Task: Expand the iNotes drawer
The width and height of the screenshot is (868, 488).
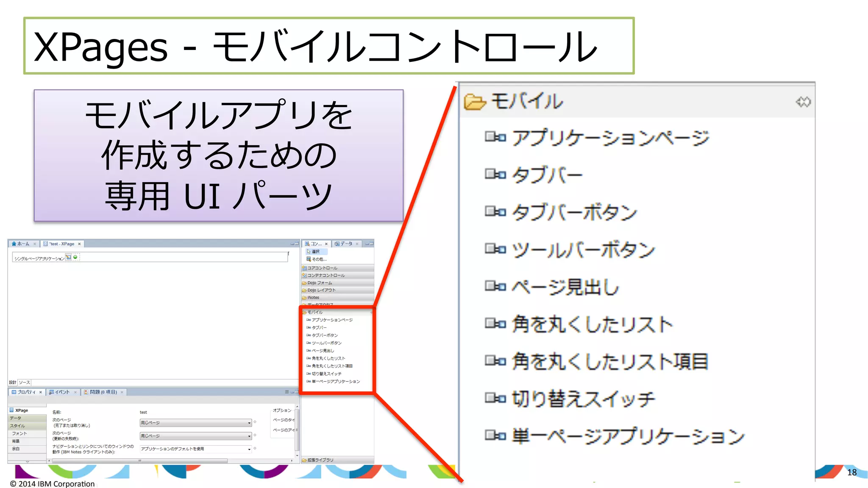Action: pyautogui.click(x=337, y=297)
